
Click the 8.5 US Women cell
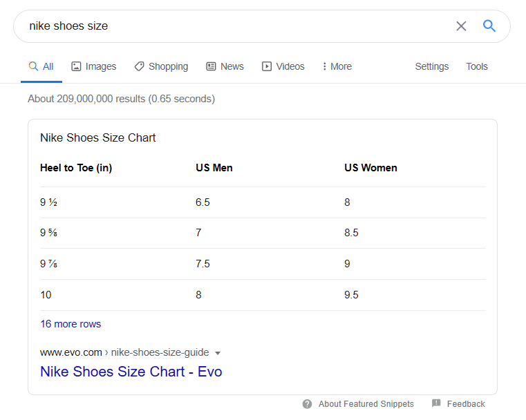[x=351, y=233]
